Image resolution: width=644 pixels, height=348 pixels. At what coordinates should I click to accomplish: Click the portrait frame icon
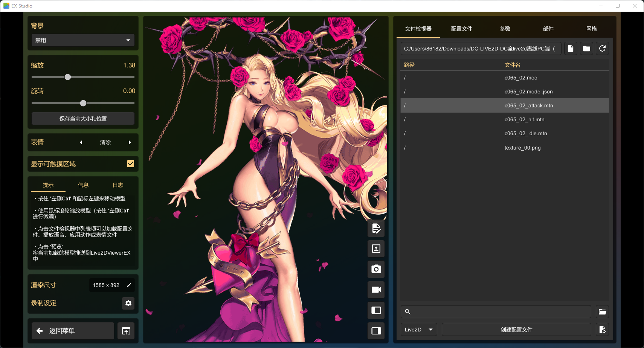376,249
